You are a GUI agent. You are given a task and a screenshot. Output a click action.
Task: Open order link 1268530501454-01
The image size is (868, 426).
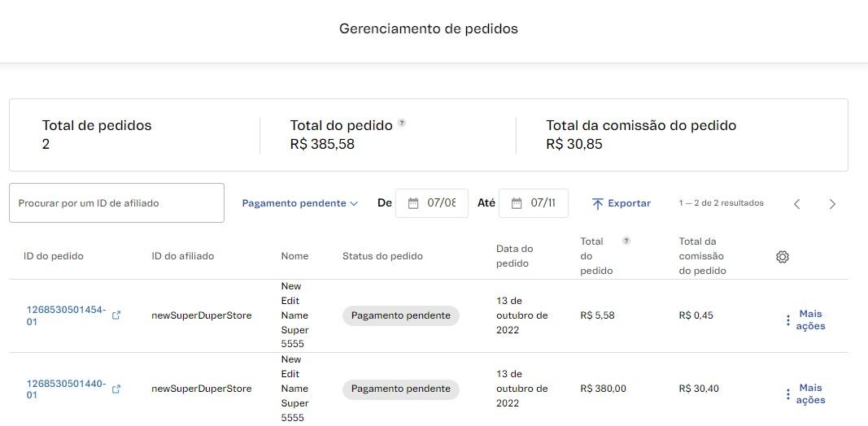[66, 315]
